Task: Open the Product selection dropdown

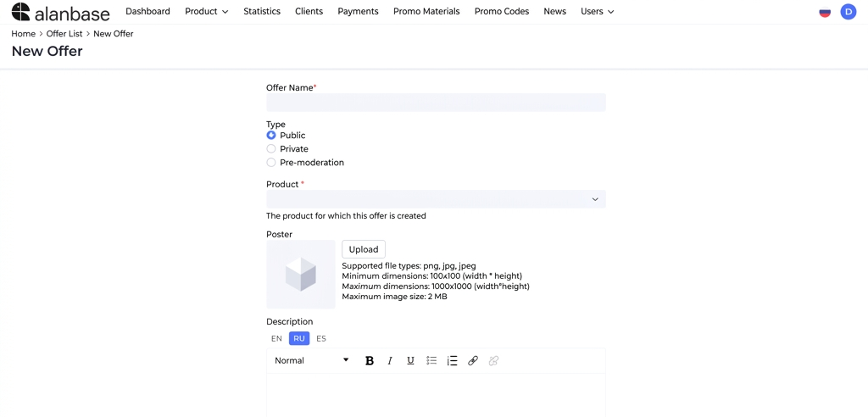Action: (436, 199)
